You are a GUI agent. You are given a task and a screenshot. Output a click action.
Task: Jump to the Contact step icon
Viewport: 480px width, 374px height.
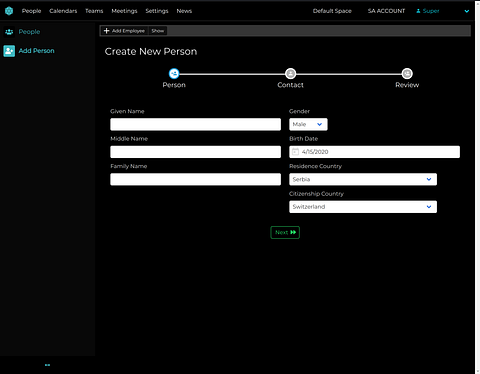290,73
